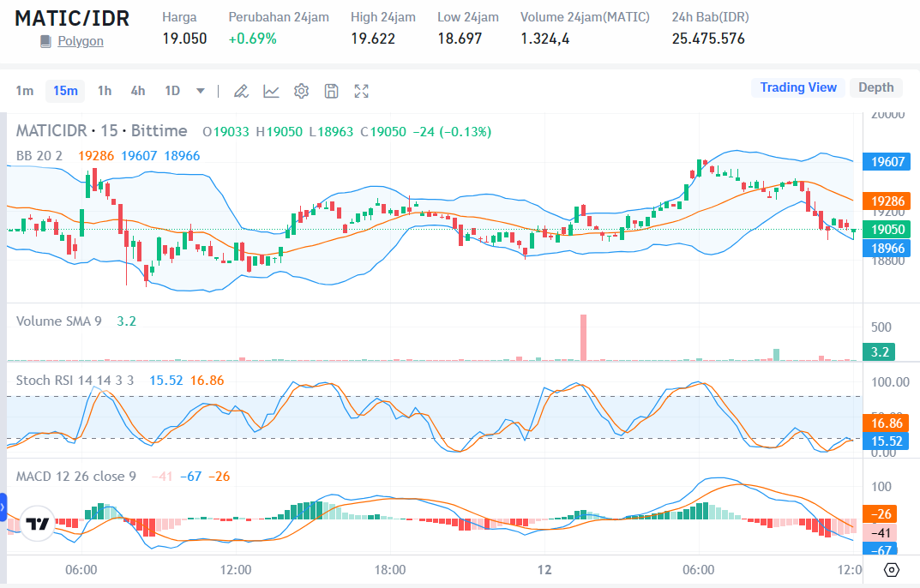
Task: Switch to the Depth chart tab
Action: point(876,87)
